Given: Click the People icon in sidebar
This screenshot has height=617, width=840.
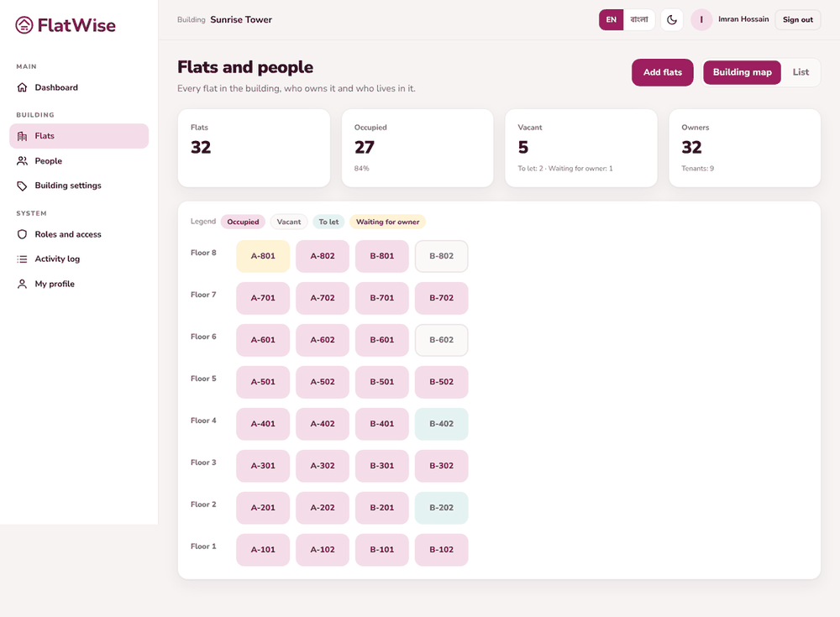Looking at the screenshot, I should click(22, 160).
